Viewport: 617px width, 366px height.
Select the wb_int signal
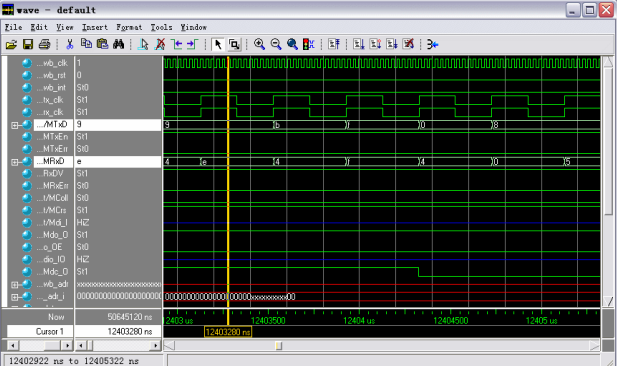tap(52, 87)
